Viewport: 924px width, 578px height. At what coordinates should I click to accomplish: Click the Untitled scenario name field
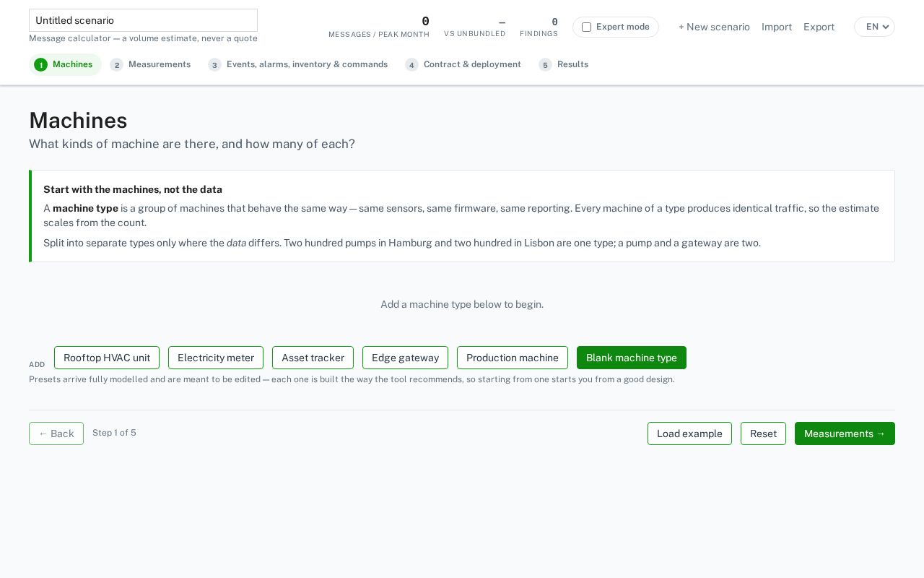[143, 20]
